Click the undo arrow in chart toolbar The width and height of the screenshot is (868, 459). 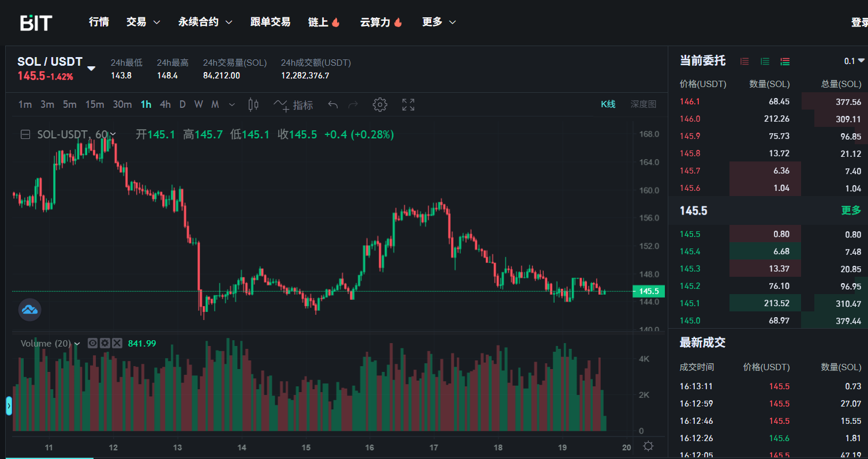332,104
